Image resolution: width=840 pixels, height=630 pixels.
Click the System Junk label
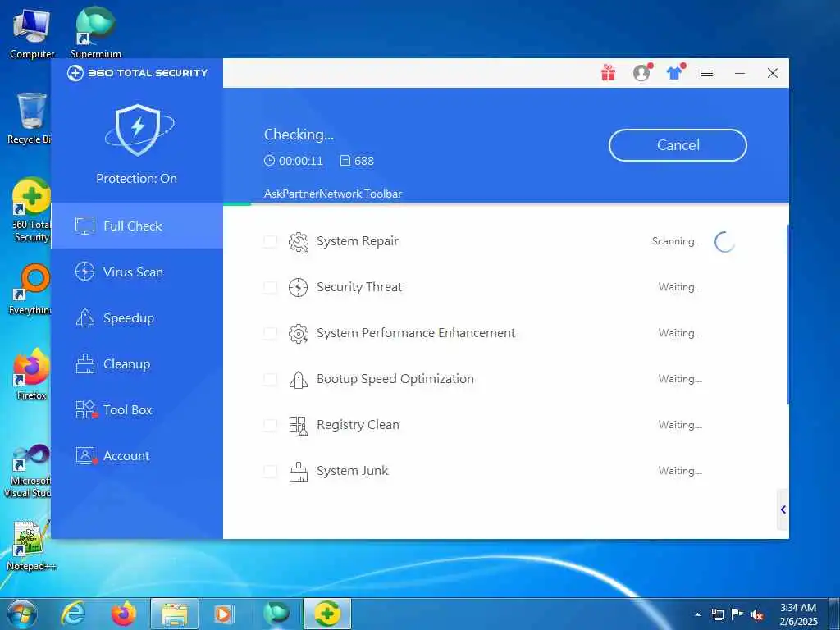352,470
